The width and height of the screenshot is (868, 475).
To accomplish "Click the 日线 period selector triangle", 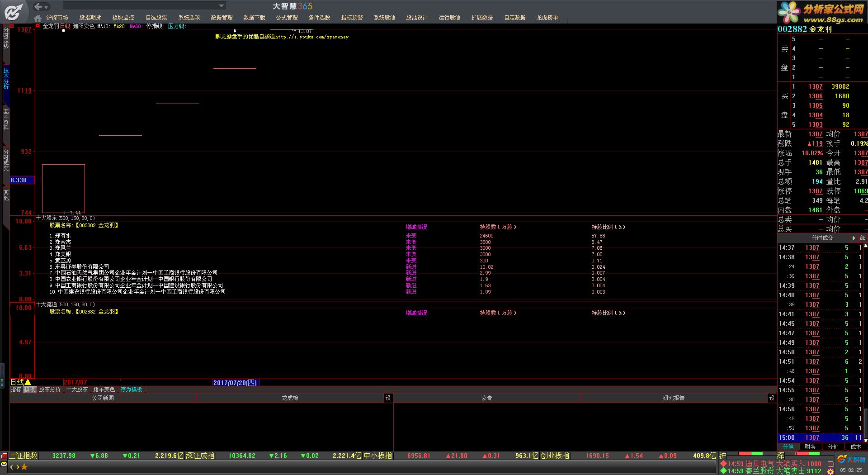I will tap(28, 383).
